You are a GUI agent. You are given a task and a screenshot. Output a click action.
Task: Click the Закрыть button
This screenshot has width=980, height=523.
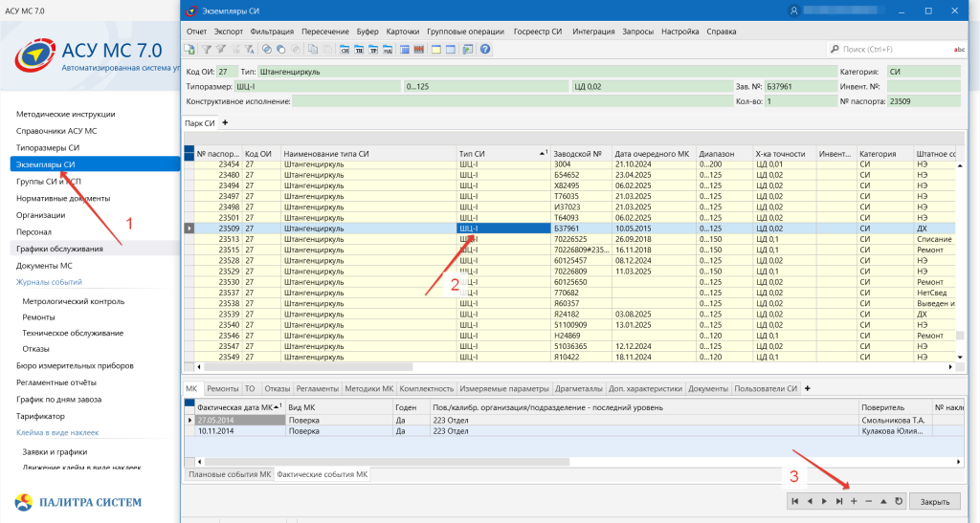point(935,501)
